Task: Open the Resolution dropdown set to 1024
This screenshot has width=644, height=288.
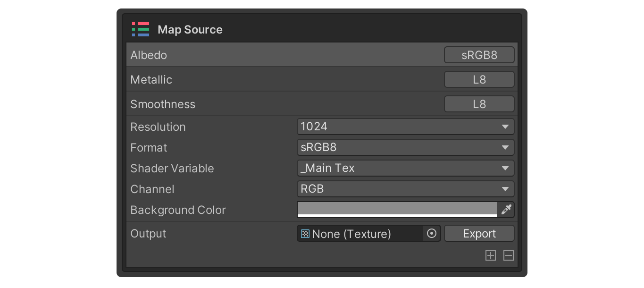Action: [x=406, y=127]
